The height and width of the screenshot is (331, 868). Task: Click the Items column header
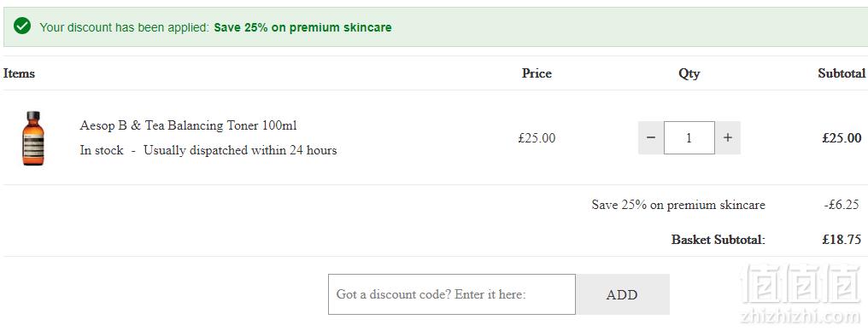coord(19,73)
